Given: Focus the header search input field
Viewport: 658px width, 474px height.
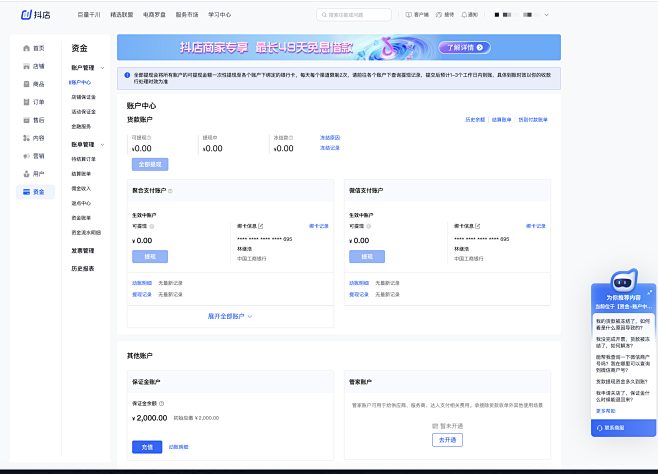Looking at the screenshot, I should pyautogui.click(x=354, y=15).
